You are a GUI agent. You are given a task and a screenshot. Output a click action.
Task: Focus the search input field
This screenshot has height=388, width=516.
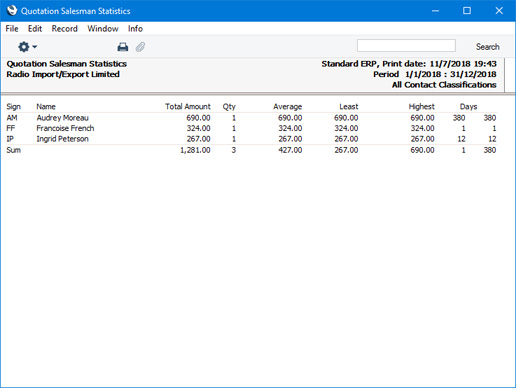pyautogui.click(x=406, y=46)
